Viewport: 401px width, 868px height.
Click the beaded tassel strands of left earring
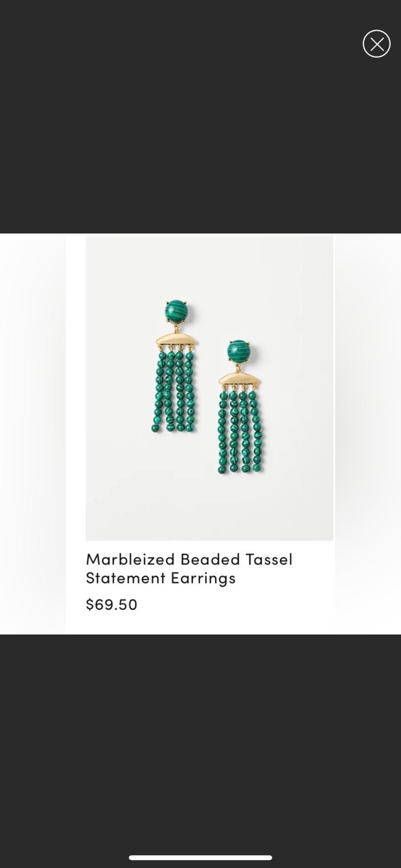pos(174,392)
